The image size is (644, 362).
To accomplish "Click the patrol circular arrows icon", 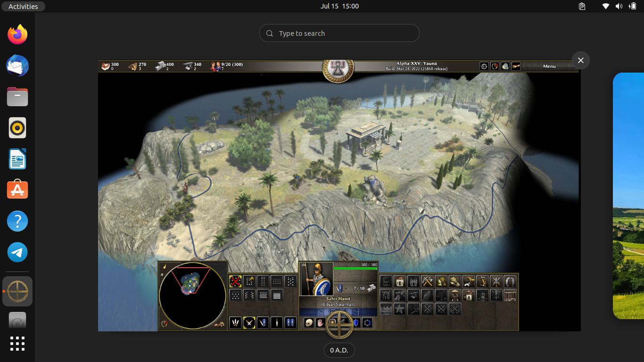I will tap(367, 323).
